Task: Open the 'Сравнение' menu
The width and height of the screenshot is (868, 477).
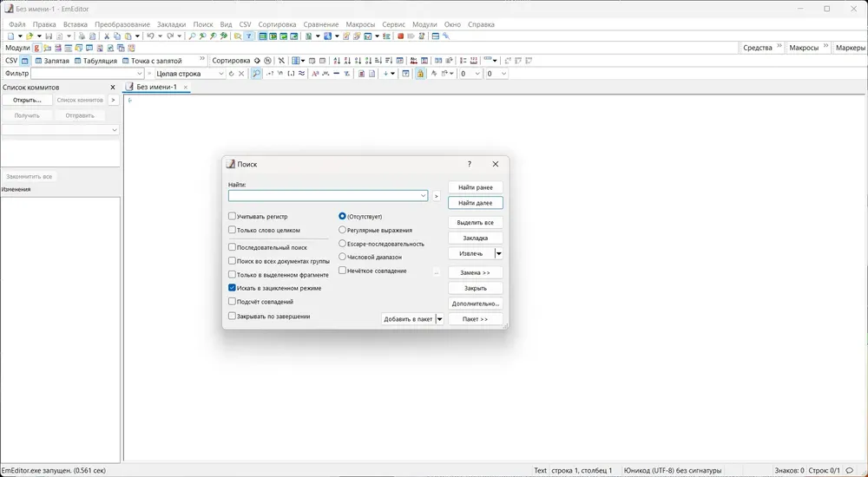Action: [321, 24]
